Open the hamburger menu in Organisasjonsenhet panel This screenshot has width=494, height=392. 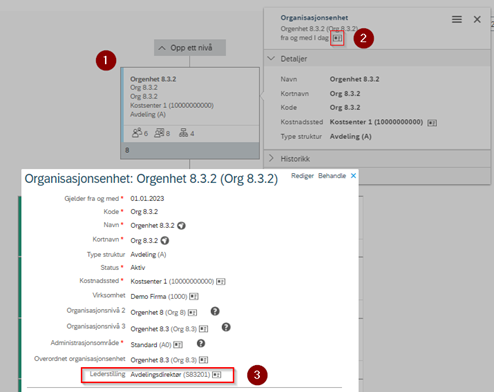457,19
